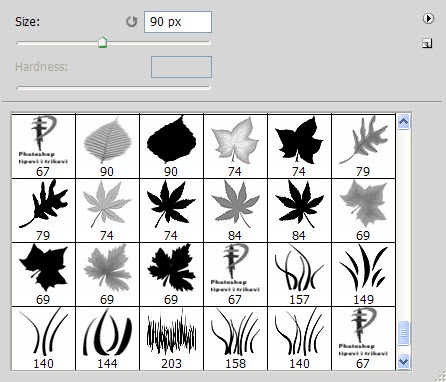
Task: Select the logo brush 67 beside grass 157
Action: (x=235, y=274)
